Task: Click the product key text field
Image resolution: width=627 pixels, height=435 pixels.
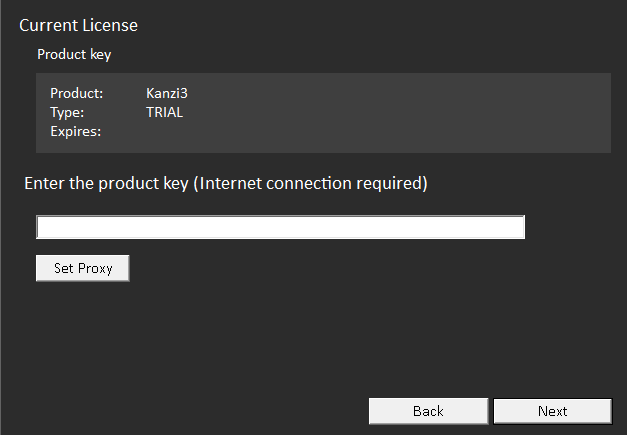Action: (x=280, y=227)
